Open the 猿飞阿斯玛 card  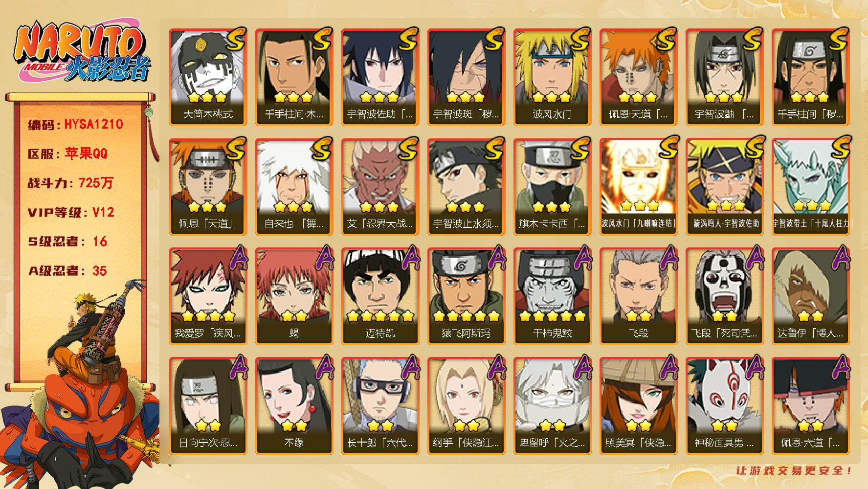click(x=466, y=296)
